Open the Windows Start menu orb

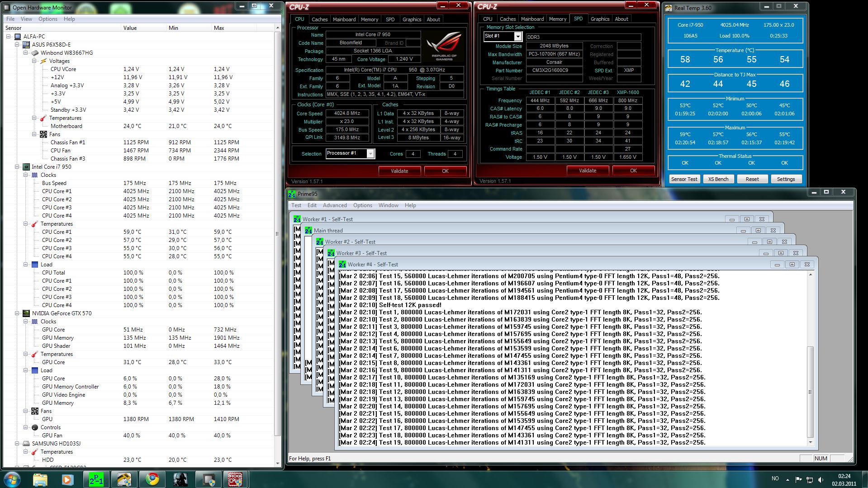(x=12, y=479)
